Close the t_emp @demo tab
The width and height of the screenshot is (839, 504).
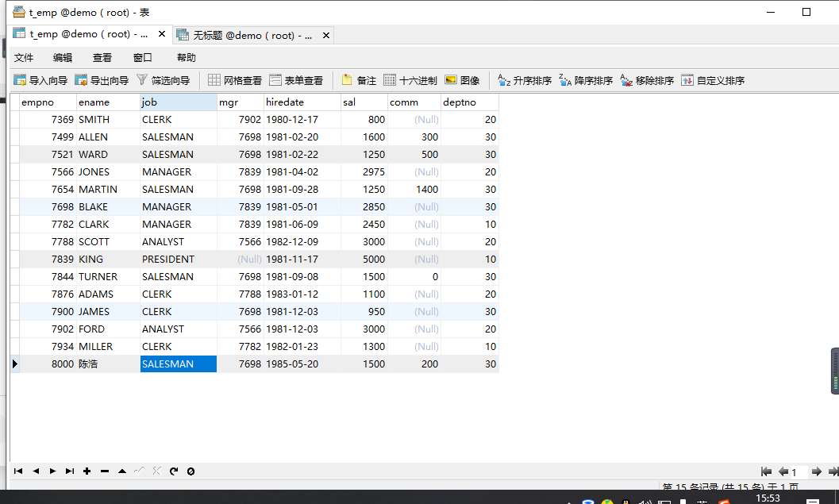(x=162, y=34)
